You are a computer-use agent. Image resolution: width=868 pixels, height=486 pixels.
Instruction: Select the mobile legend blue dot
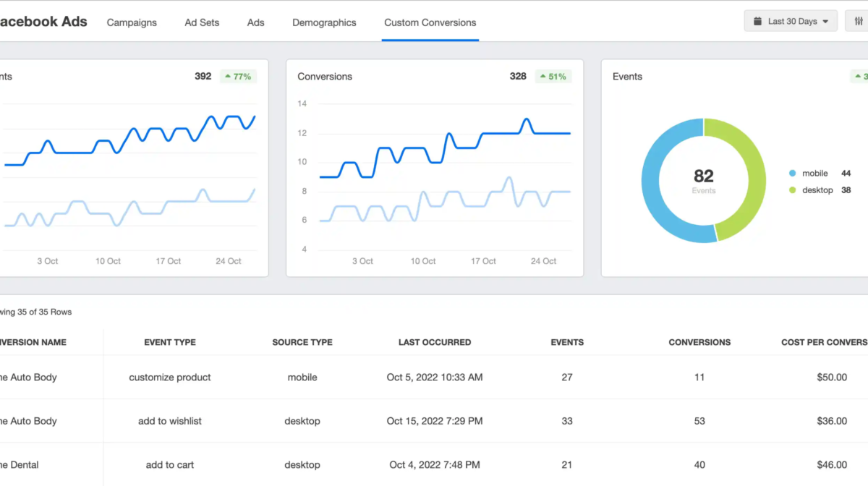[x=793, y=174]
